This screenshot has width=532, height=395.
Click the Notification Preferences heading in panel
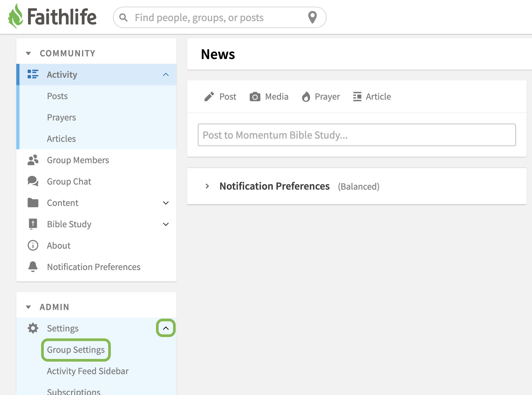point(275,186)
